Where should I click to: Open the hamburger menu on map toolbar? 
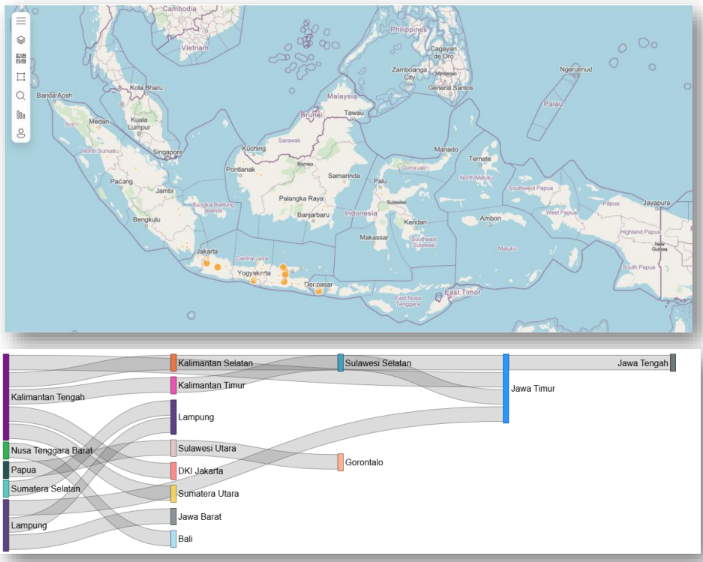tap(20, 21)
